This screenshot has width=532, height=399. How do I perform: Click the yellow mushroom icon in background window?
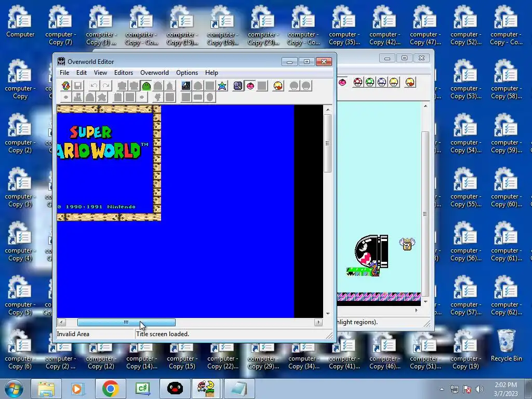[x=394, y=82]
